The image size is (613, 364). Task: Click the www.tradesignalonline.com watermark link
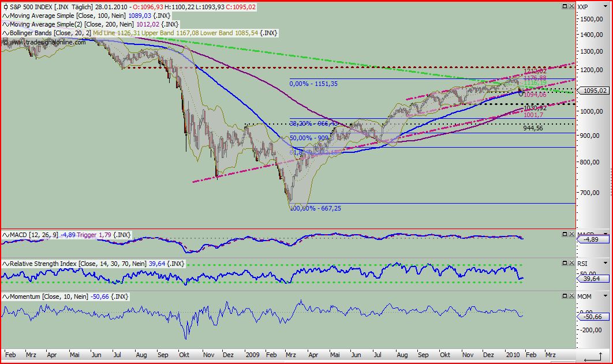43,42
